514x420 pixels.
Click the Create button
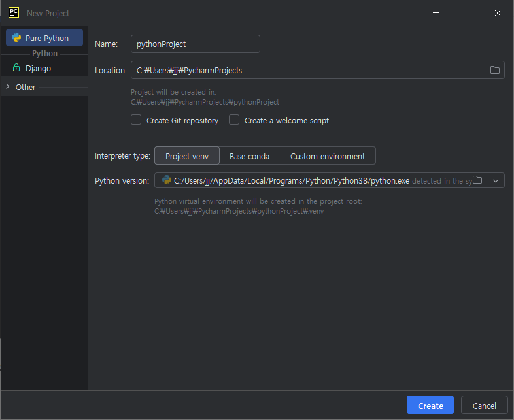click(430, 405)
